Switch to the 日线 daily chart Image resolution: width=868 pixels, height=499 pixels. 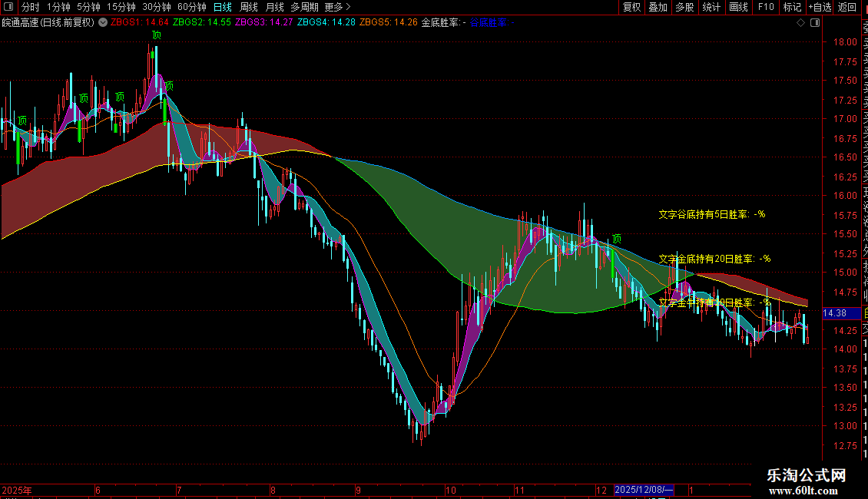[x=223, y=7]
